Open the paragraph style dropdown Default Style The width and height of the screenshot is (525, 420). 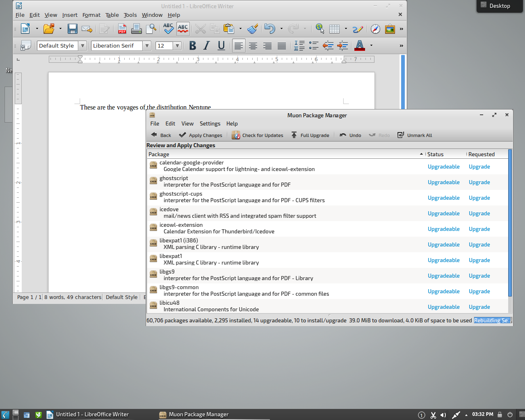pos(82,46)
